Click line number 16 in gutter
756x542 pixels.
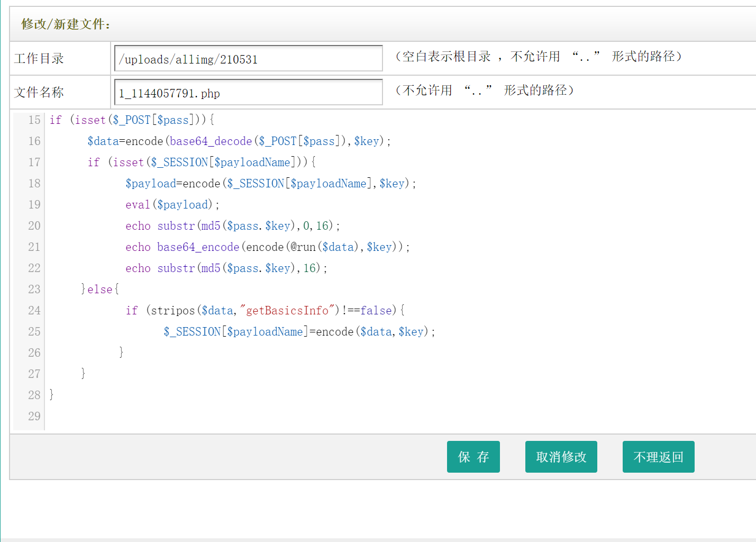click(x=34, y=141)
